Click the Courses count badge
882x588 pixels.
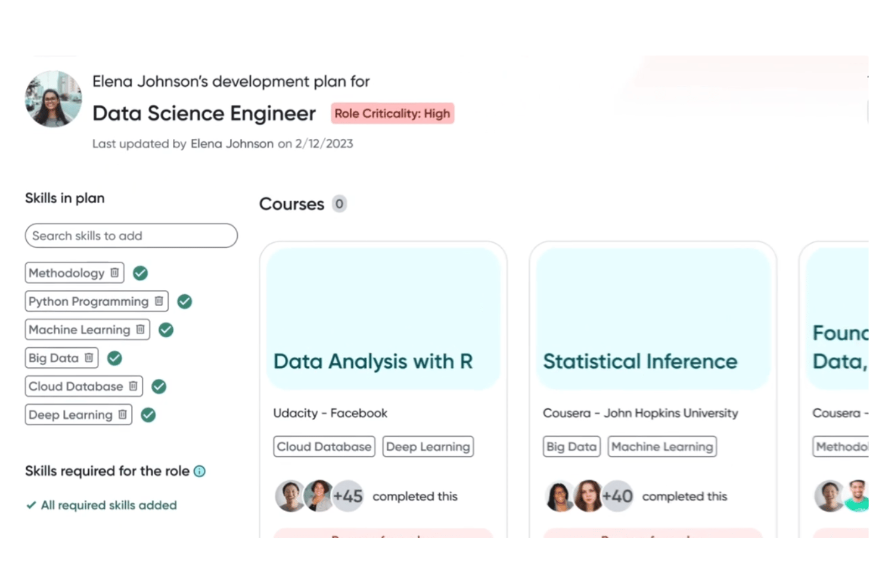click(339, 204)
